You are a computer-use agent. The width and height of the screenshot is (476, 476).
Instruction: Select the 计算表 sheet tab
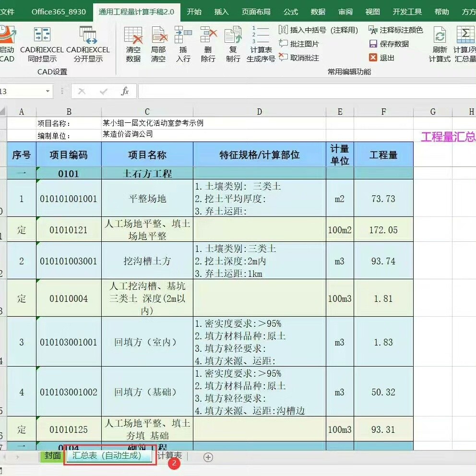point(170,455)
